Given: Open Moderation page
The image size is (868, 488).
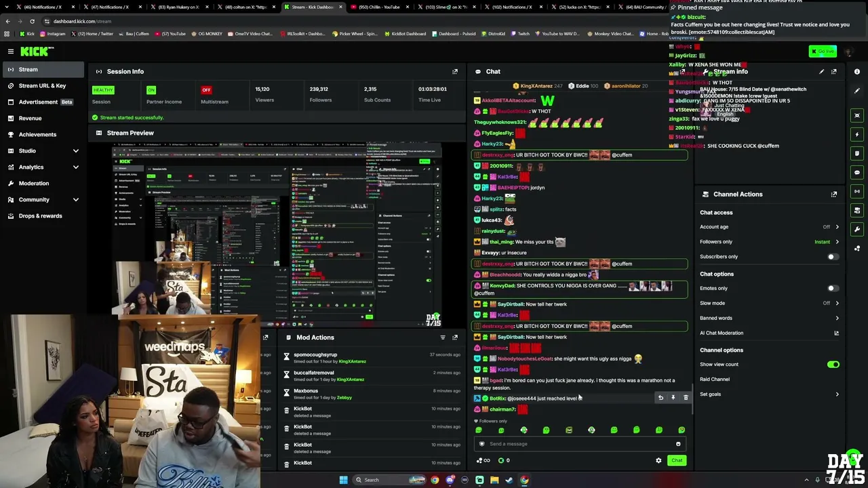Looking at the screenshot, I should pyautogui.click(x=42, y=183).
